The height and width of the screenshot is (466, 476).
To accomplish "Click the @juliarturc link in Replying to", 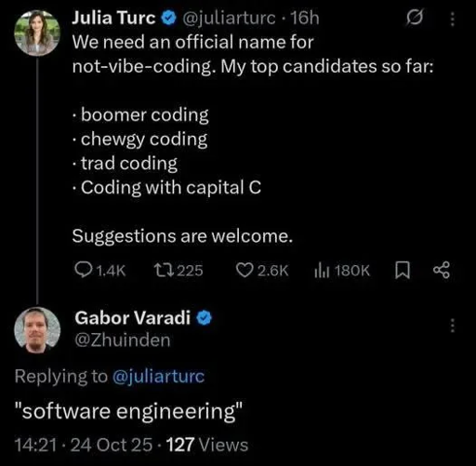I will click(x=158, y=376).
